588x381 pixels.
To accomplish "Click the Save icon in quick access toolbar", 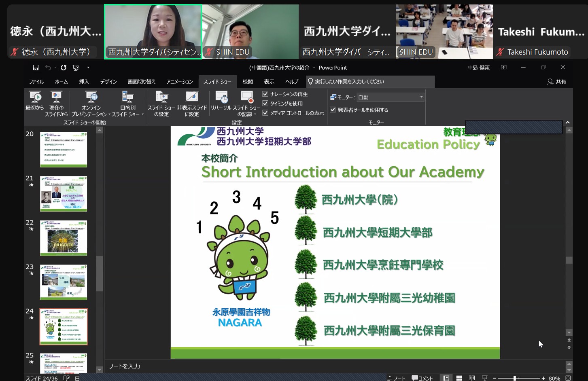I will tap(36, 68).
